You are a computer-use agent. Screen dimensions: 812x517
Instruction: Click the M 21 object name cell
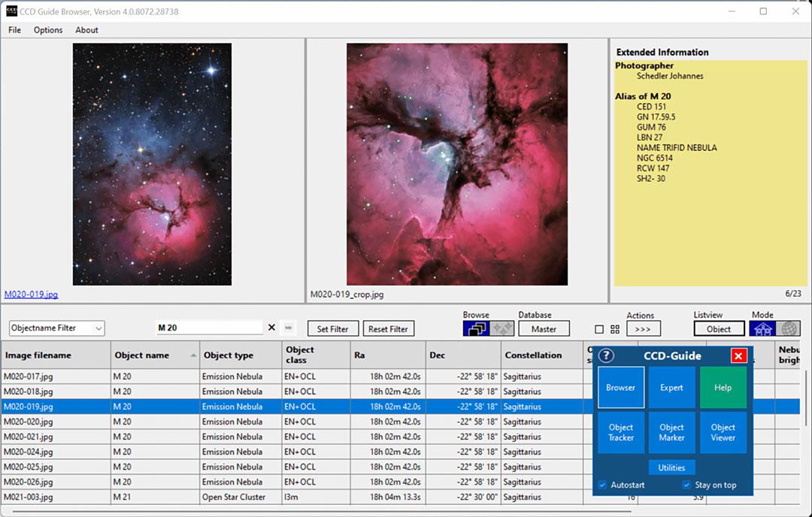[x=156, y=497]
